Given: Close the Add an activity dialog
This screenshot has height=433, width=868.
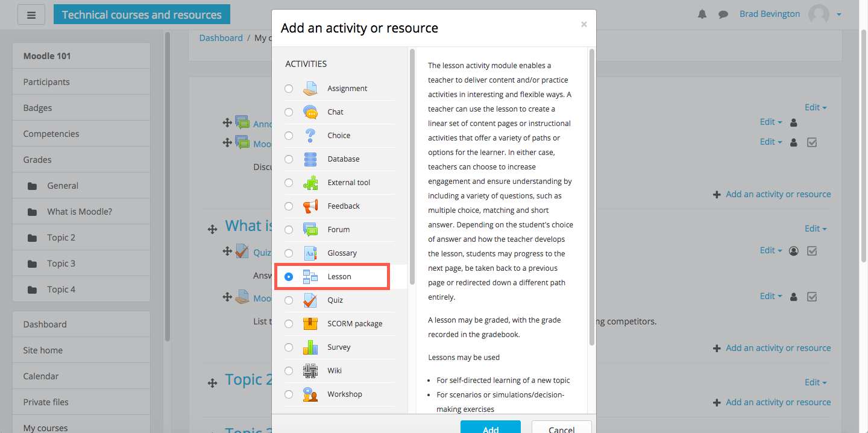Looking at the screenshot, I should pos(583,25).
